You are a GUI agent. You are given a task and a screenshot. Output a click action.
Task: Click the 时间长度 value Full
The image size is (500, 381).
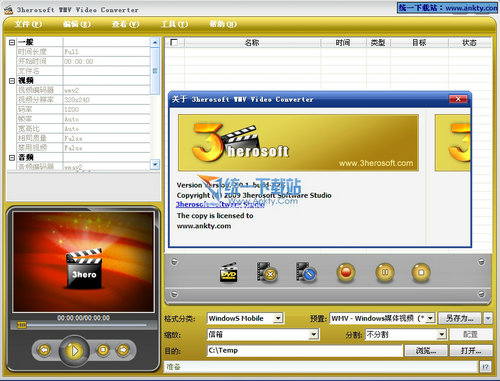point(106,52)
